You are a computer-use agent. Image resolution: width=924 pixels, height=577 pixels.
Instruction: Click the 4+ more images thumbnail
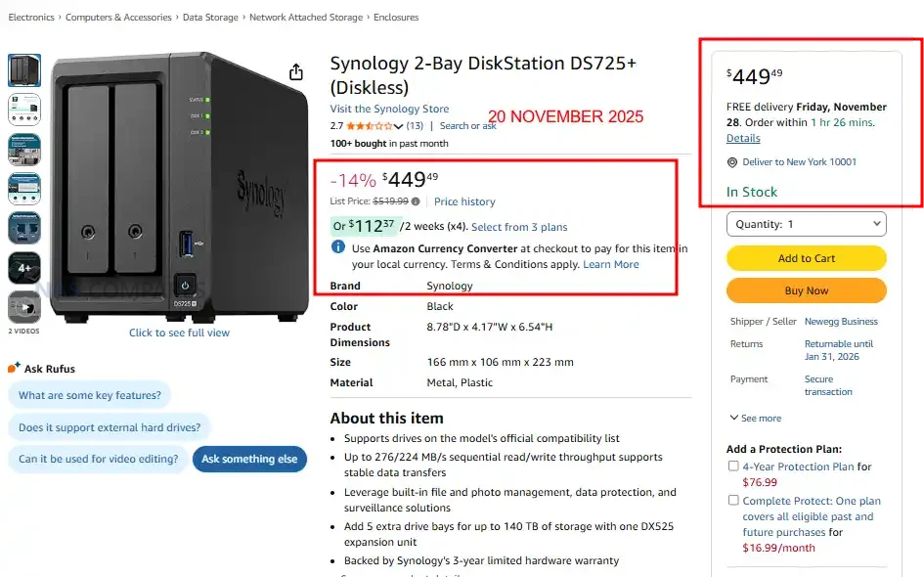click(x=24, y=267)
